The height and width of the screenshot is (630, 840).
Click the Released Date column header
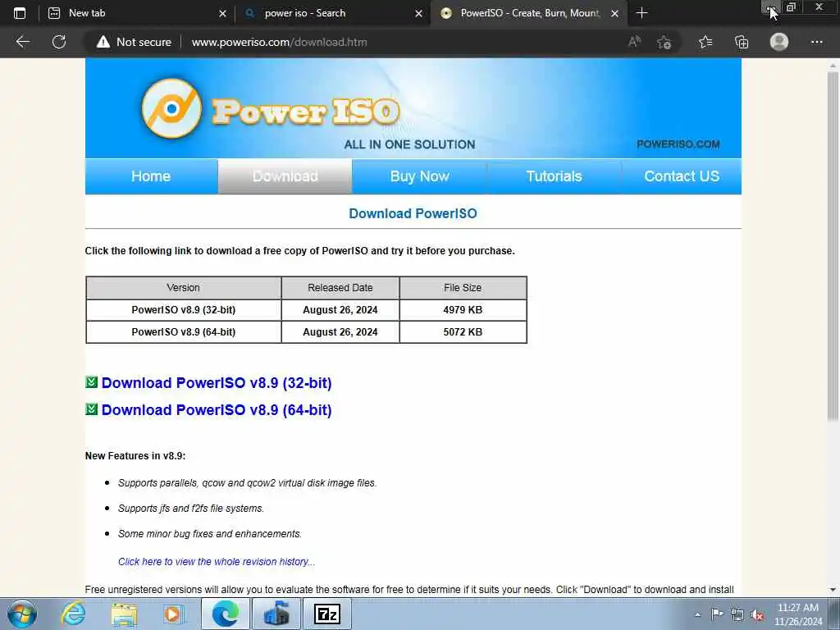[340, 288]
